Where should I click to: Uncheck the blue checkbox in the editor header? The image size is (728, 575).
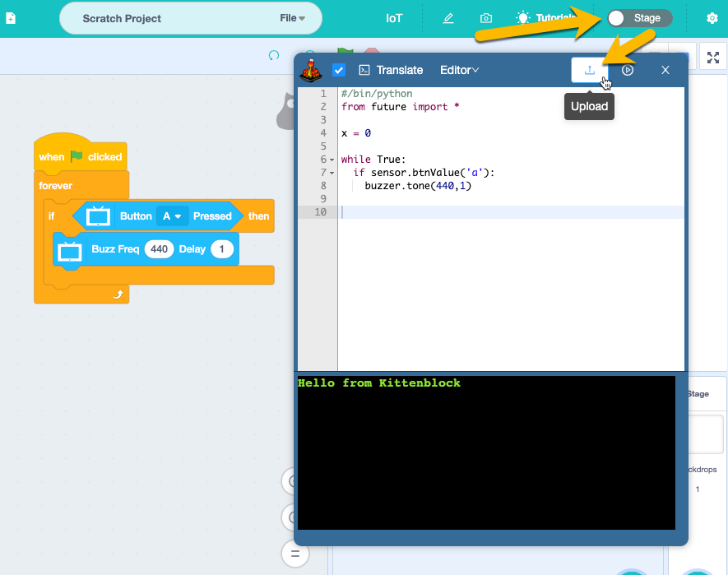(x=339, y=70)
